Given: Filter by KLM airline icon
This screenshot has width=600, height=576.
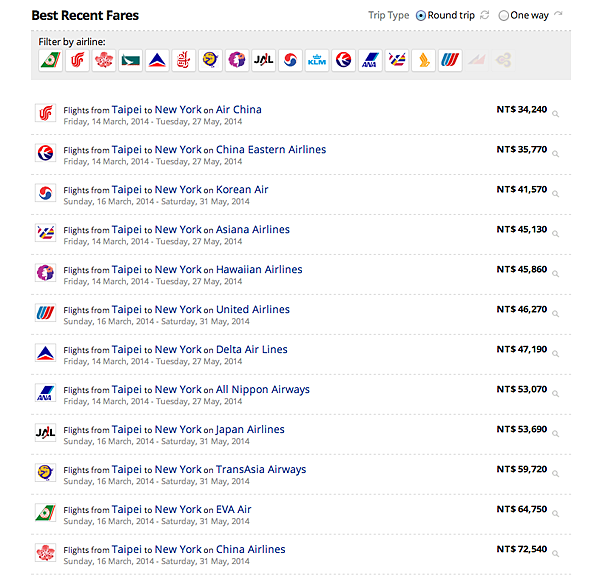Looking at the screenshot, I should pos(317,60).
